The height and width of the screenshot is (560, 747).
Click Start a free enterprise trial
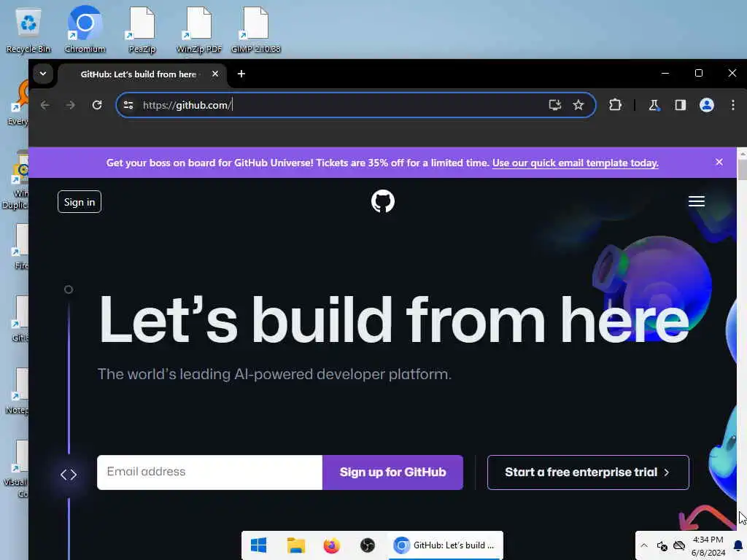pos(588,472)
